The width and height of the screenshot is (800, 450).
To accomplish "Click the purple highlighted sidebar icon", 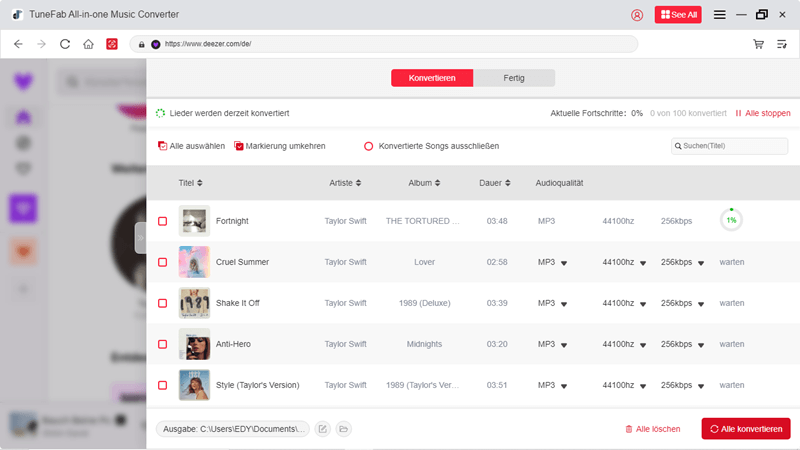I will (23, 209).
